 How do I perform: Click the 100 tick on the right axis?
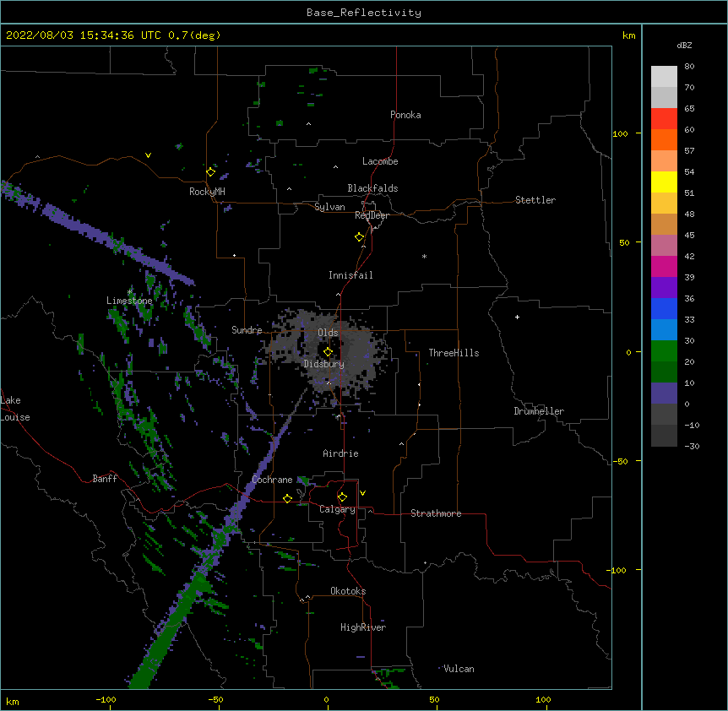click(x=620, y=133)
